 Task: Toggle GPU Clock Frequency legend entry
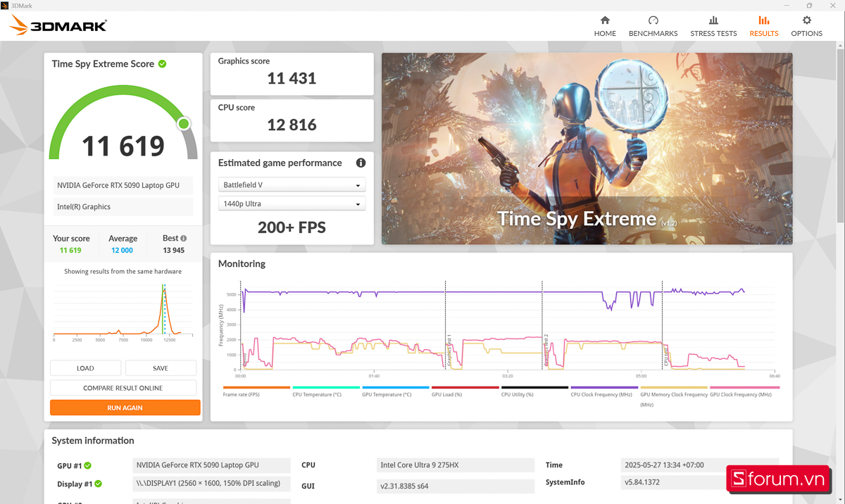[x=744, y=391]
